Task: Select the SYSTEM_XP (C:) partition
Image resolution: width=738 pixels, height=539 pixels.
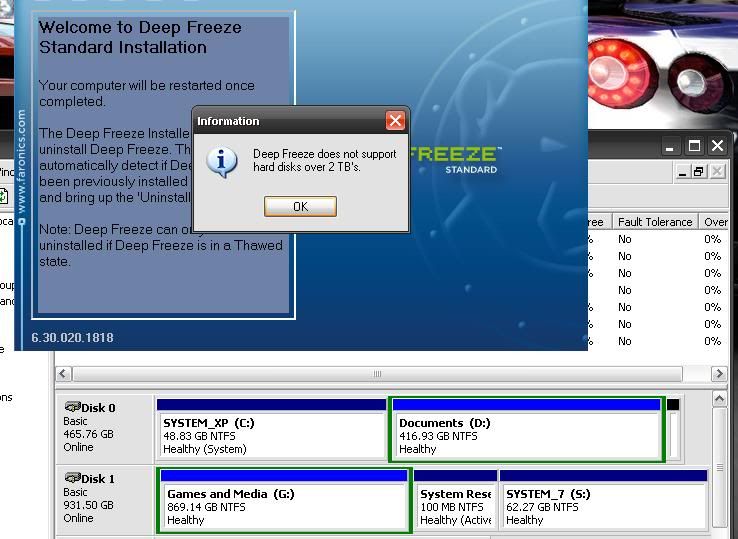Action: click(271, 429)
